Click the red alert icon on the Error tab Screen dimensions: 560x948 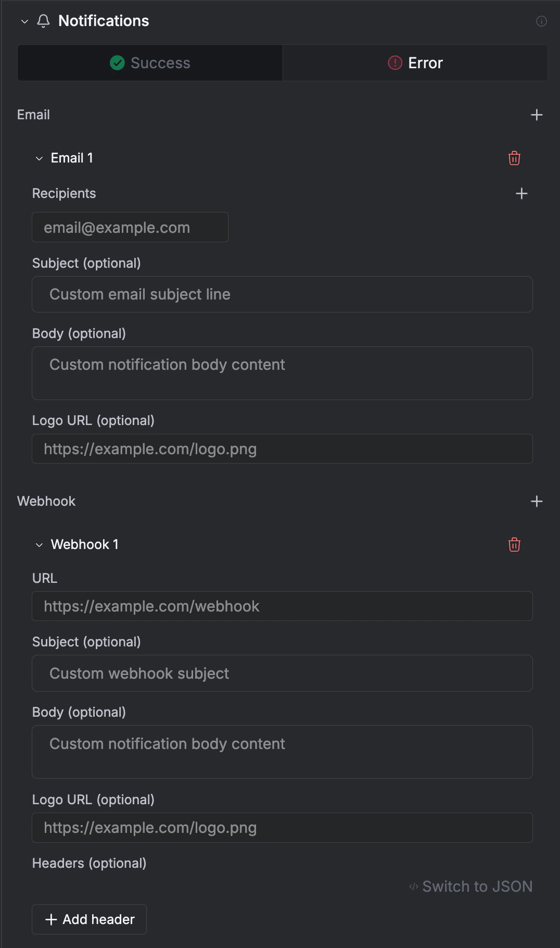tap(394, 63)
